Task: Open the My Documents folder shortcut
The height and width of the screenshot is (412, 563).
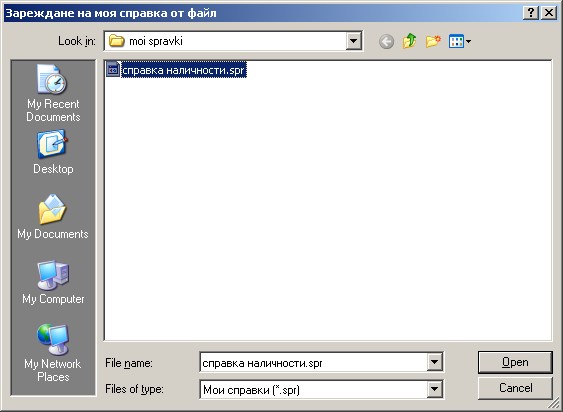Action: (53, 217)
